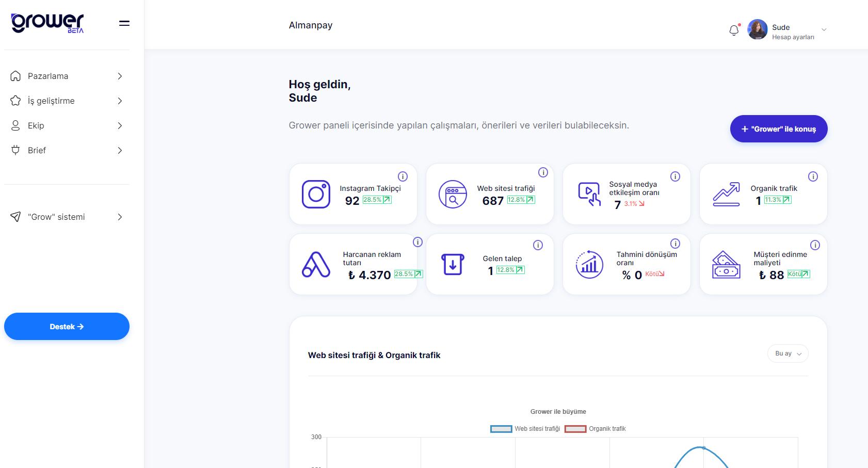Click info icon on Web sitesi trafiği card

(543, 172)
